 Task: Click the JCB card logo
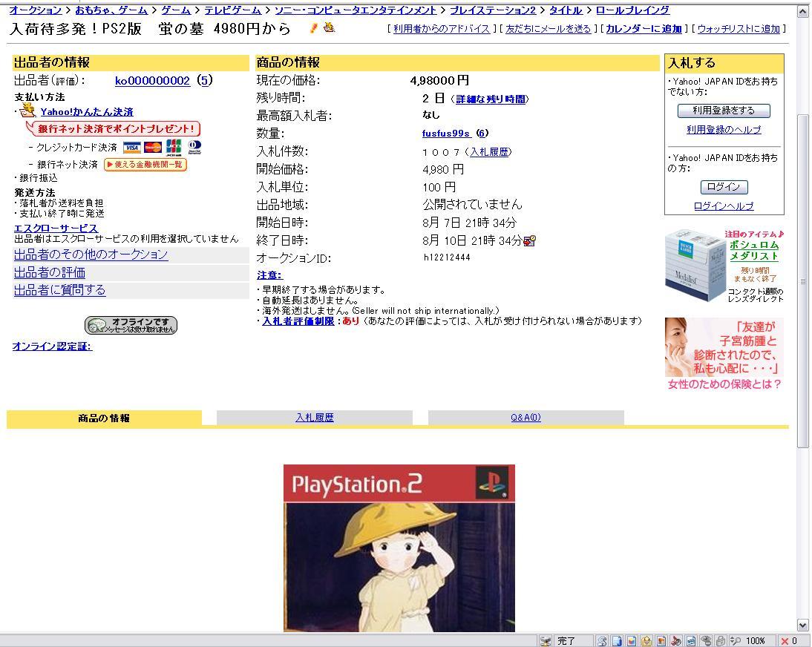[x=174, y=147]
